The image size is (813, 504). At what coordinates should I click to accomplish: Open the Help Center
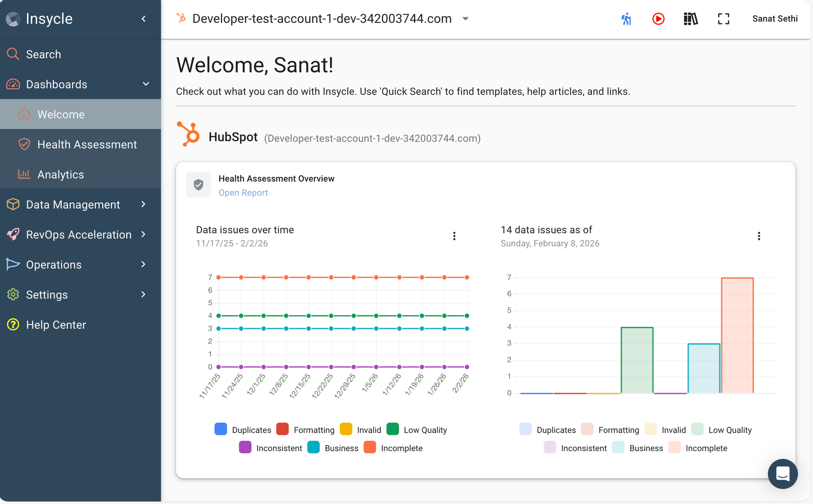[x=56, y=324]
